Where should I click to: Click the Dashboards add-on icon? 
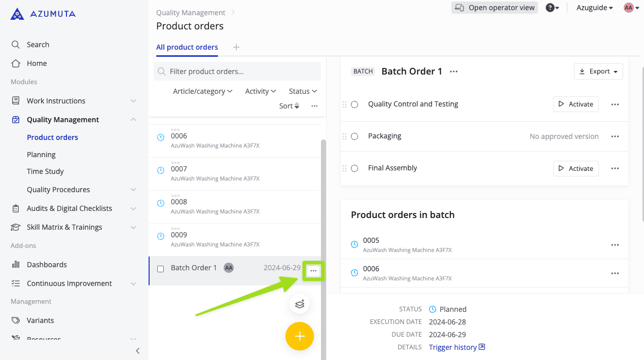[x=16, y=264]
